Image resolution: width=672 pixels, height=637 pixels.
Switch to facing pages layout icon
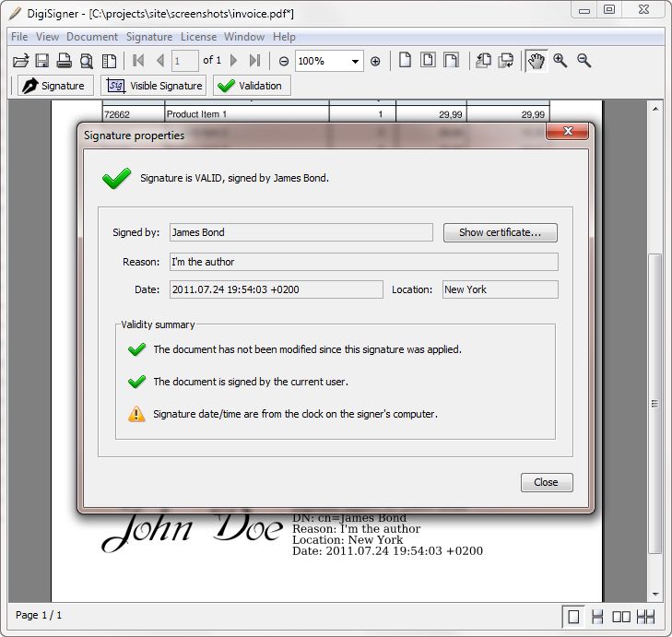[621, 618]
